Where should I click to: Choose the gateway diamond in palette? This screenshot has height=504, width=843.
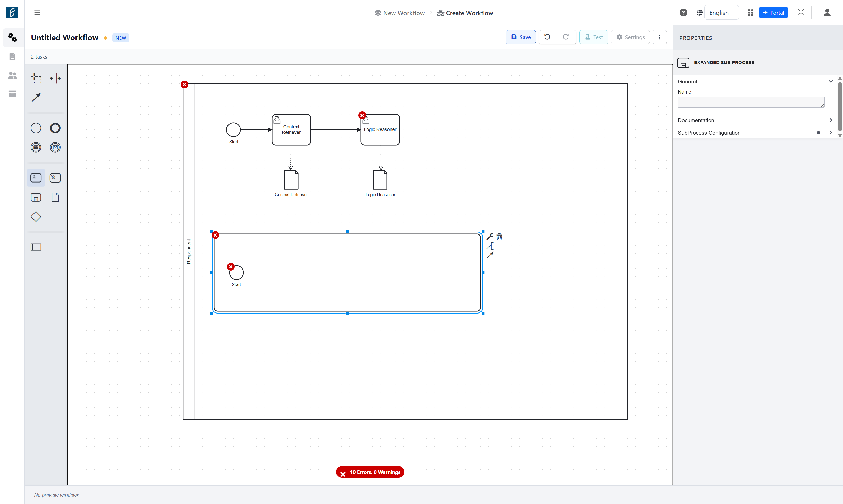(36, 217)
